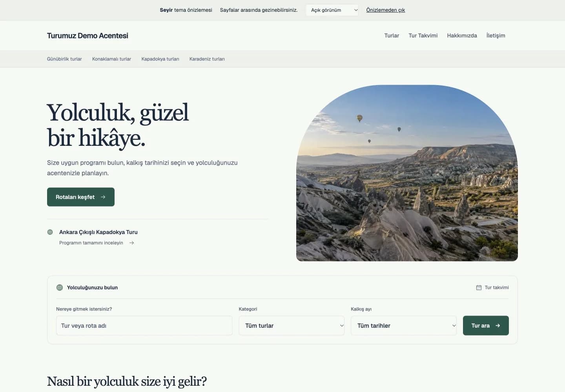Image resolution: width=565 pixels, height=392 pixels.
Task: Go to Tur Takvimi in navigation
Action: [x=423, y=35]
